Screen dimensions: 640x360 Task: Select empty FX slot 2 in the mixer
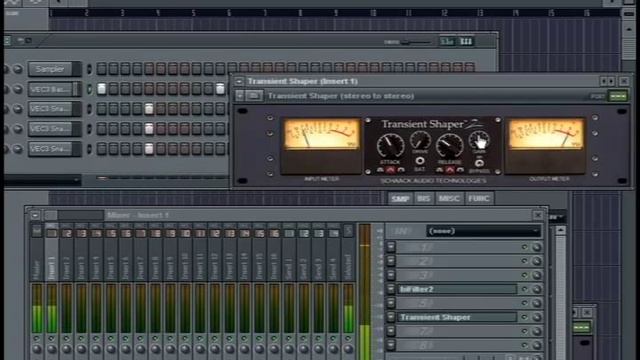[x=456, y=261]
